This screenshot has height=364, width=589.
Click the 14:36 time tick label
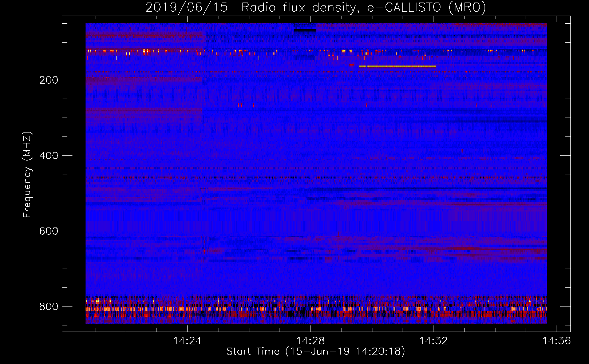coord(557,341)
